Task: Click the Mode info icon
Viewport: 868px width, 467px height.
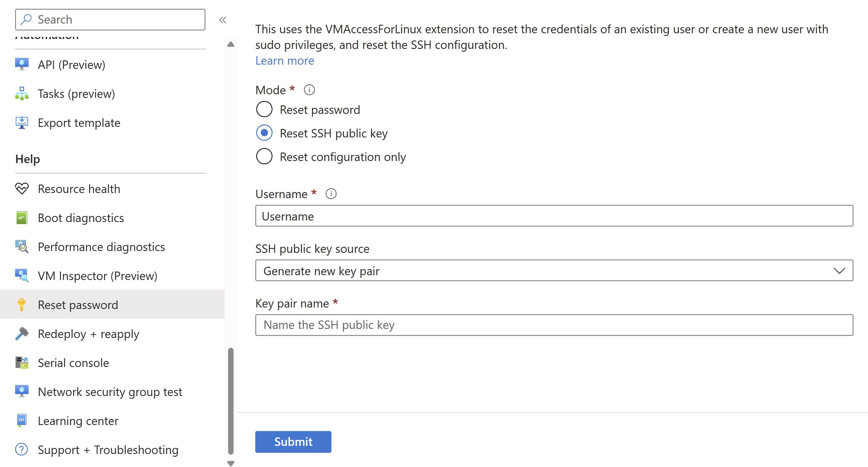Action: (309, 90)
